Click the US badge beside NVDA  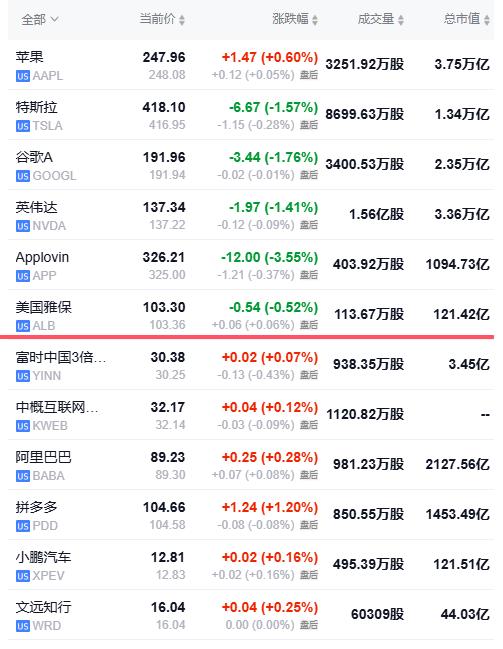click(x=23, y=226)
